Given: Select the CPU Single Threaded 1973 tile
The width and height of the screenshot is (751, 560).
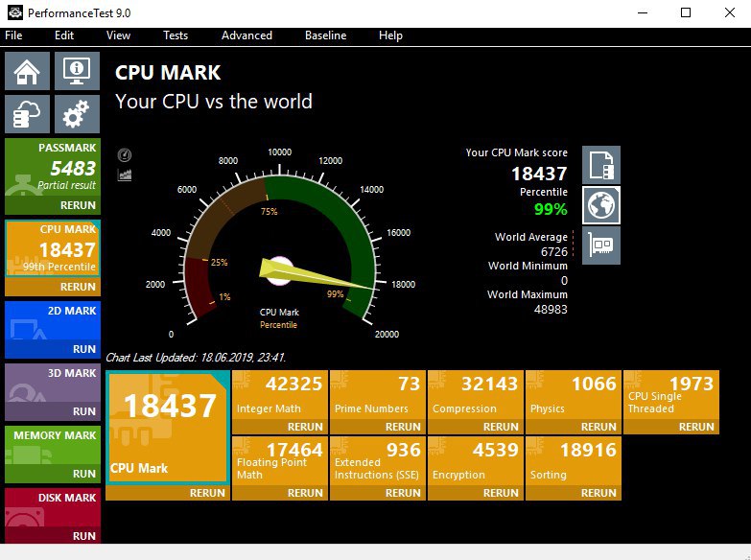Looking at the screenshot, I should (x=671, y=395).
